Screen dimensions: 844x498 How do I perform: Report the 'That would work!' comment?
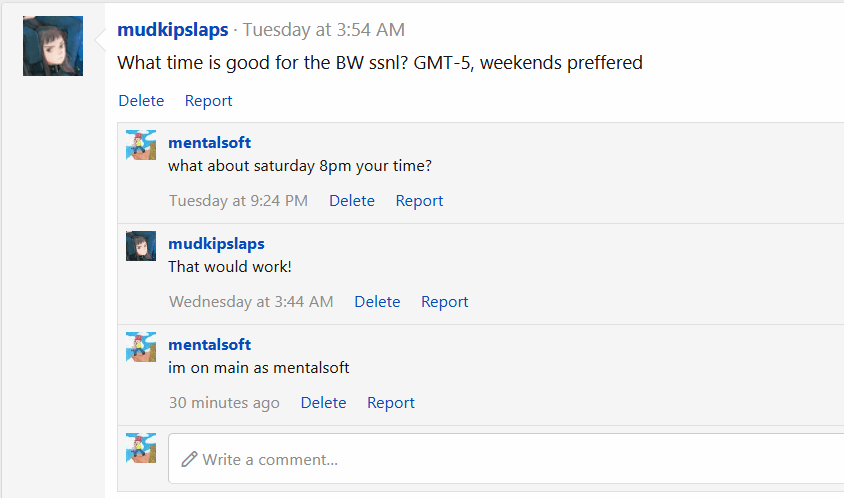pyautogui.click(x=444, y=301)
